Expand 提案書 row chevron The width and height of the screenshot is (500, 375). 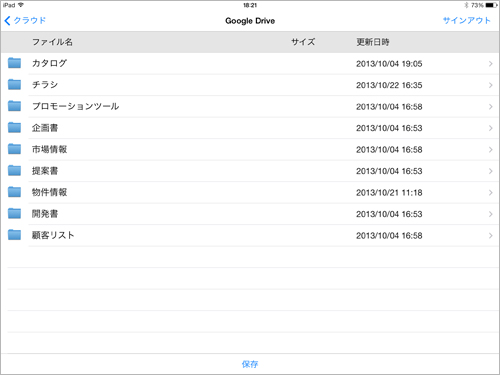(x=490, y=171)
